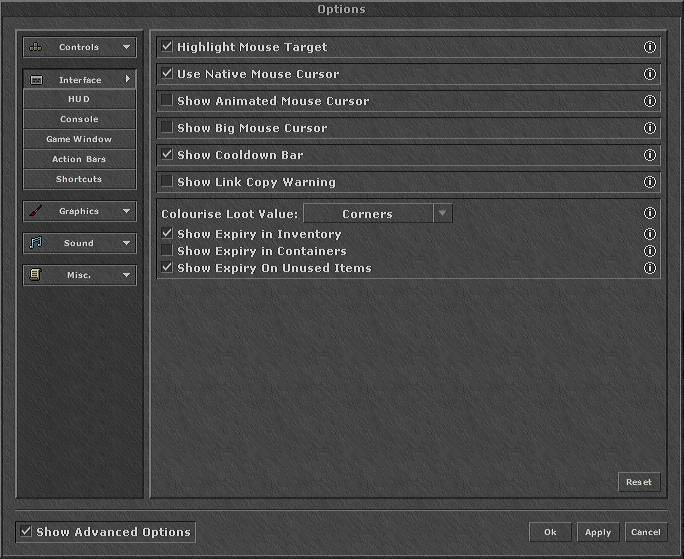Open the Console settings section
Screen dimensions: 684x559
pyautogui.click(x=79, y=119)
